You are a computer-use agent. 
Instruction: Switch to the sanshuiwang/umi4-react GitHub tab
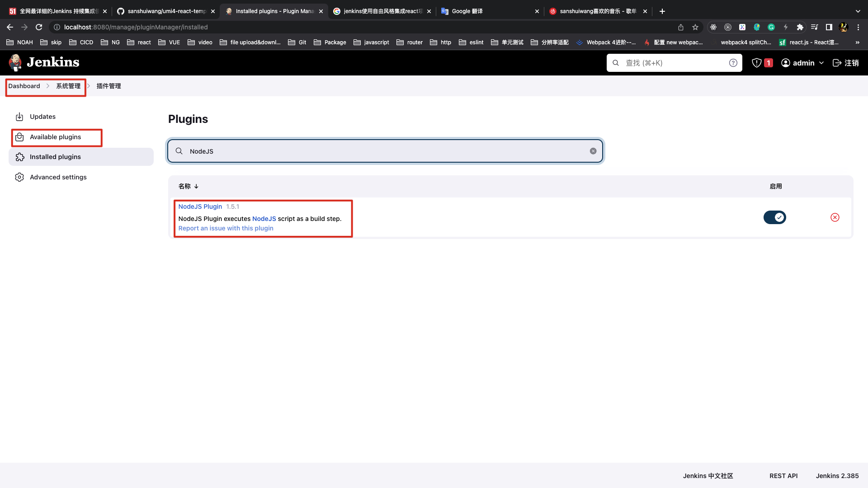point(166,11)
